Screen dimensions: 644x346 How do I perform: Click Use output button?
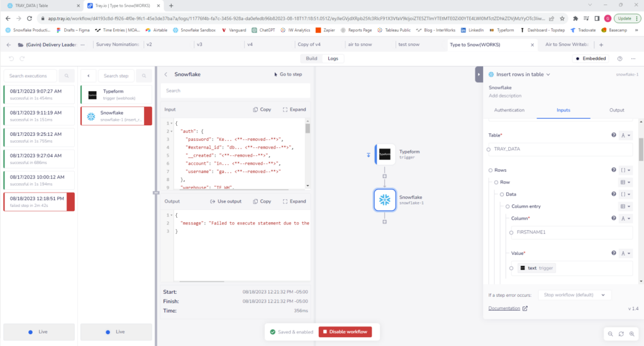point(226,202)
